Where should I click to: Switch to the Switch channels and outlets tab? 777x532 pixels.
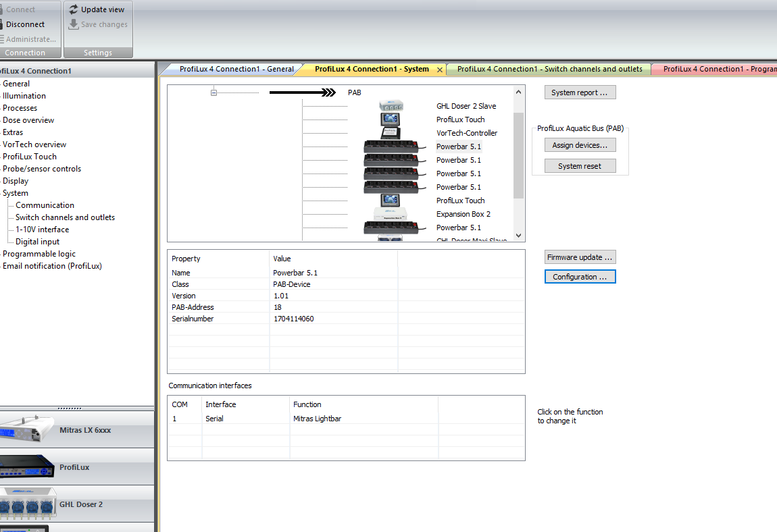click(549, 69)
